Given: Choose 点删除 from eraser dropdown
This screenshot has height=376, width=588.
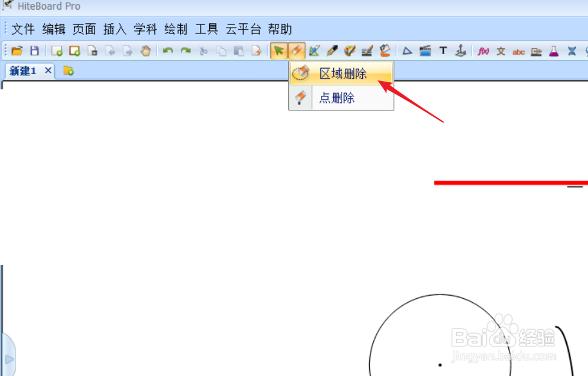Looking at the screenshot, I should point(341,98).
